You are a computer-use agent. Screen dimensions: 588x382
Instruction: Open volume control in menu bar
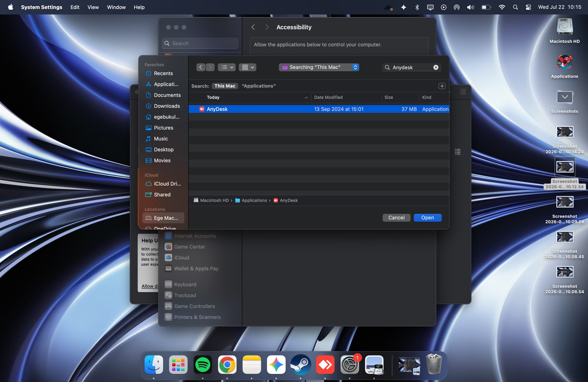point(470,7)
